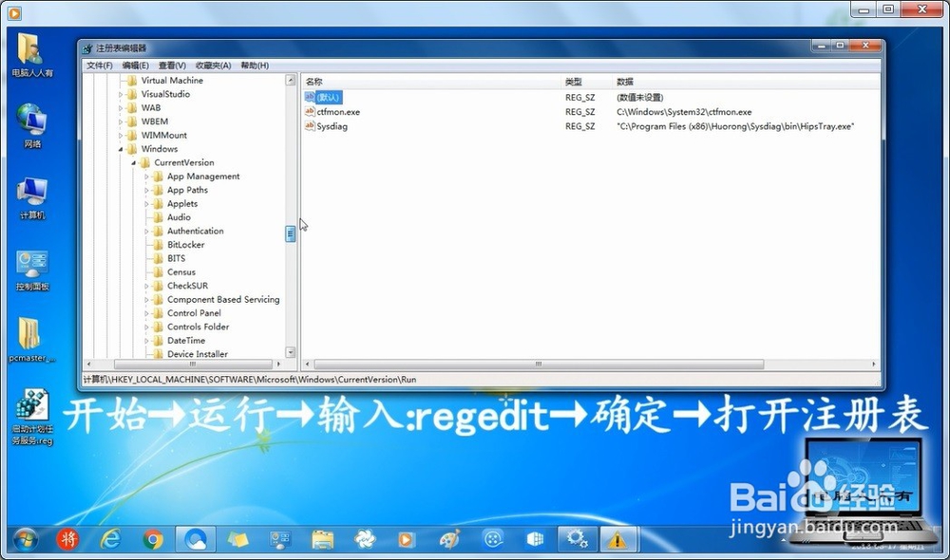The height and width of the screenshot is (560, 950).
Task: Expand the App Paths tree node
Action: pyautogui.click(x=146, y=190)
